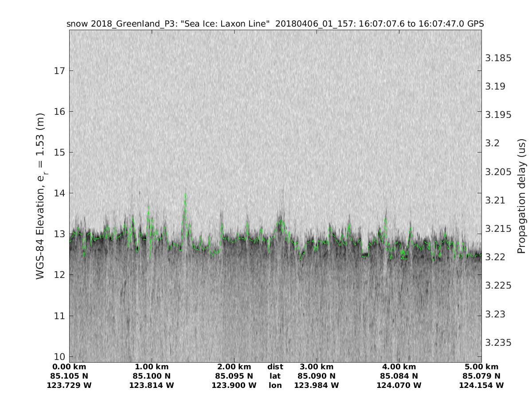
Task: Click the 'Propagation delay (us)' axis label
Action: click(521, 196)
